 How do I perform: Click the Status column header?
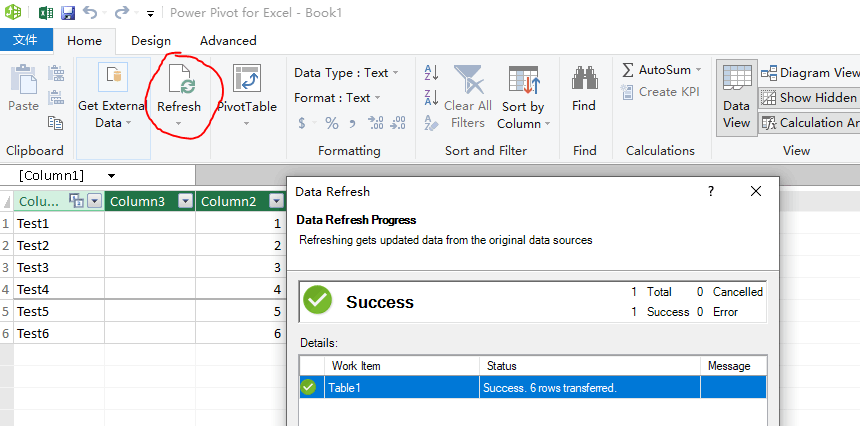(590, 366)
